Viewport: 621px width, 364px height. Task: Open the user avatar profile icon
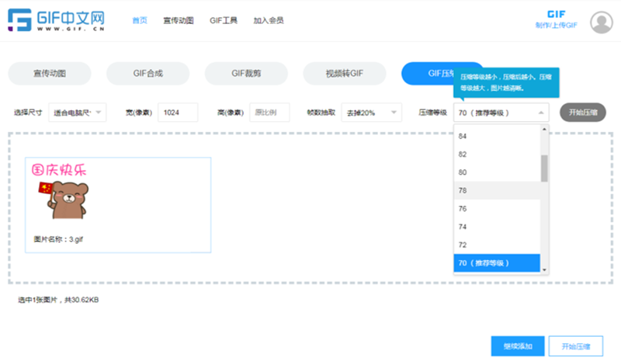(x=601, y=23)
